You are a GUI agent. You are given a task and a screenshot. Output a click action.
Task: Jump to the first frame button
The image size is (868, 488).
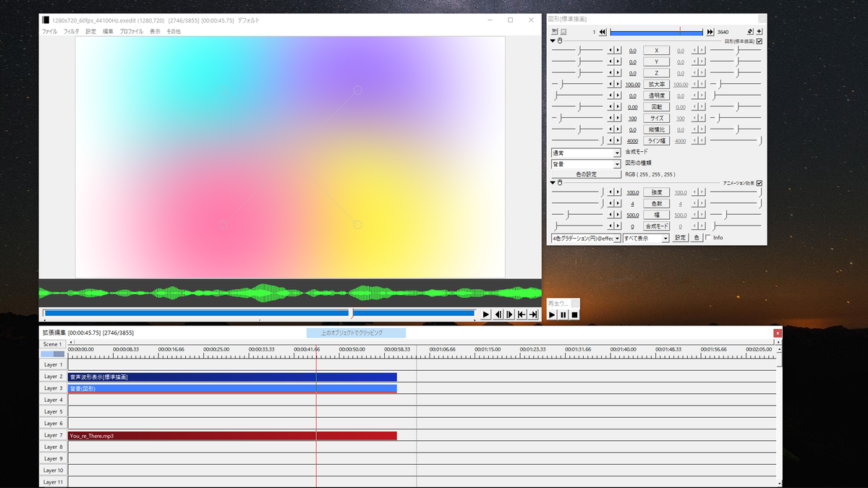[521, 314]
